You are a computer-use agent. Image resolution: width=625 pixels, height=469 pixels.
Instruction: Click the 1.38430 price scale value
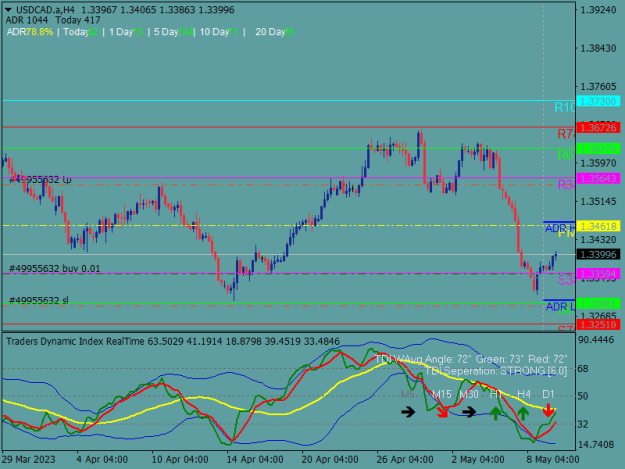coord(598,48)
